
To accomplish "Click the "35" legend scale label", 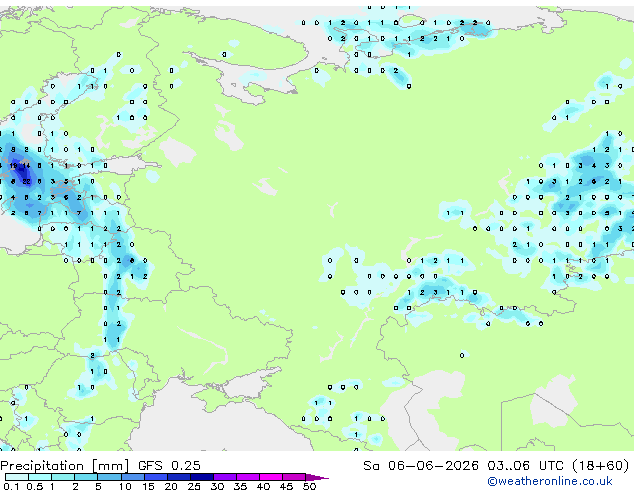I will 240,486.
